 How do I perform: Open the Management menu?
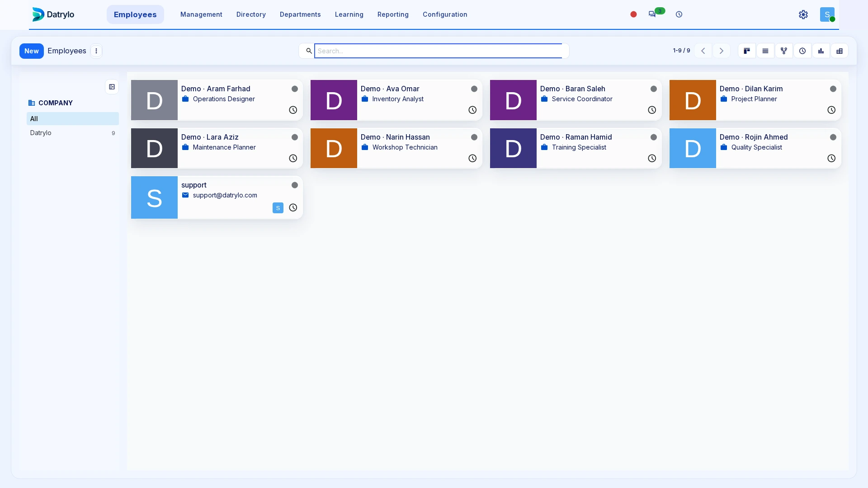(201, 14)
